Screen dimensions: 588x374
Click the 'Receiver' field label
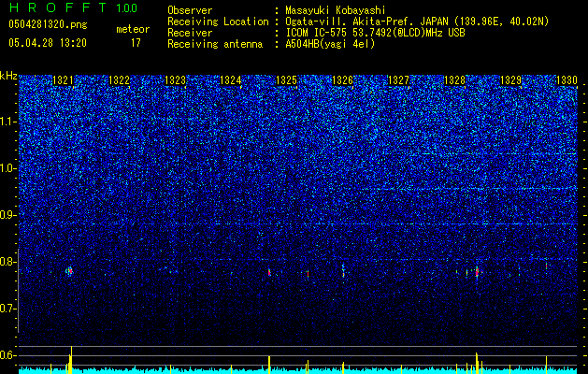coord(190,33)
